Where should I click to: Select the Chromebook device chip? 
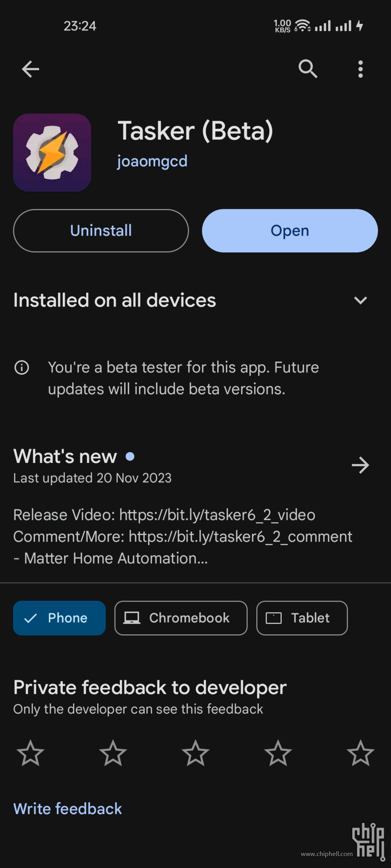(181, 618)
